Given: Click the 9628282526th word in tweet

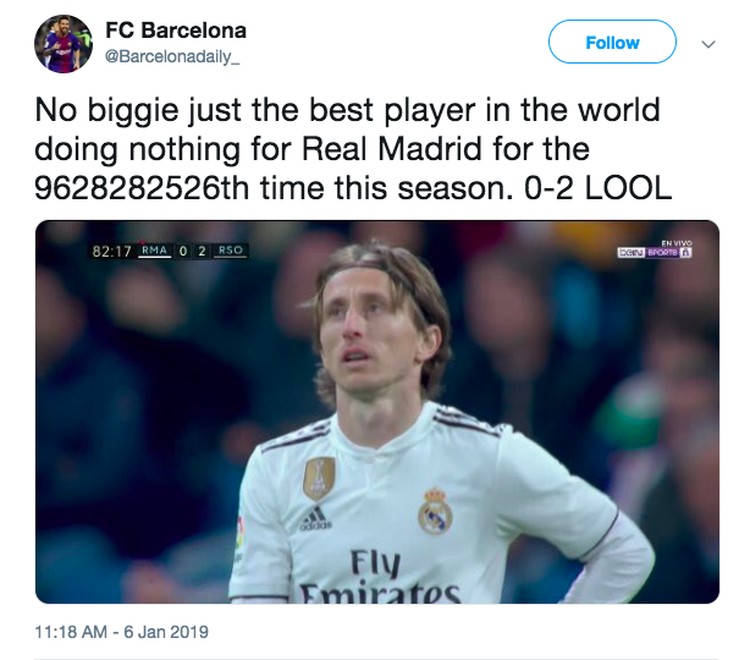Looking at the screenshot, I should coord(142,188).
